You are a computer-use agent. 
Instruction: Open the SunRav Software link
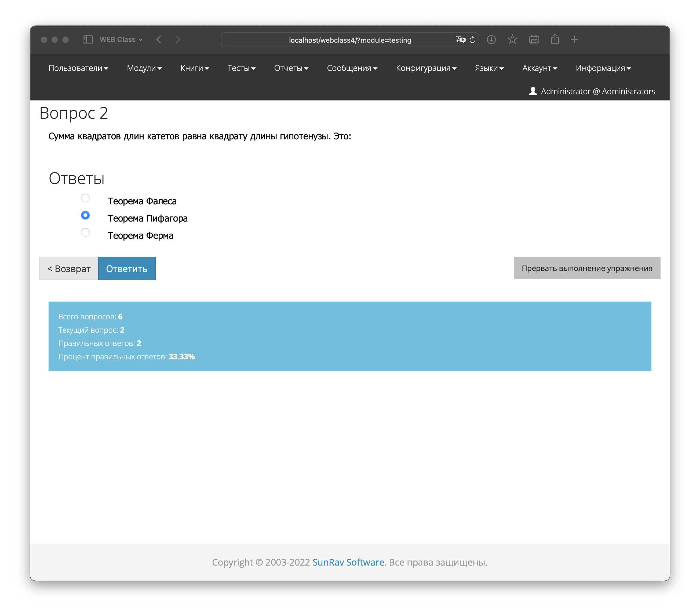(348, 562)
